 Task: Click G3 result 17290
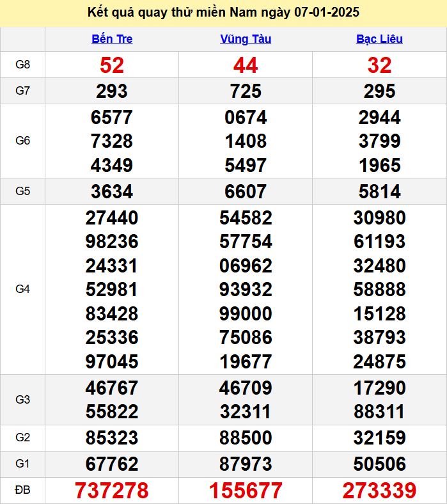379,388
